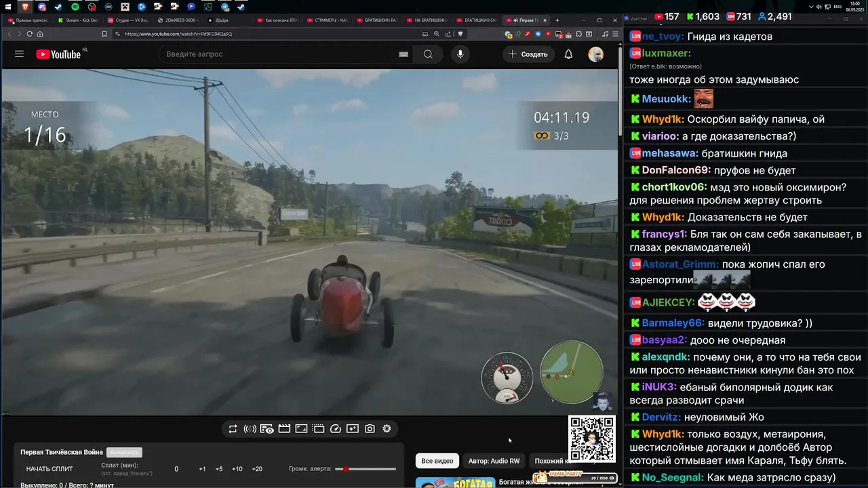Click the "НАЧАТЬ СПЛИТ" button
Screen dimensions: 868x488
[x=50, y=469]
